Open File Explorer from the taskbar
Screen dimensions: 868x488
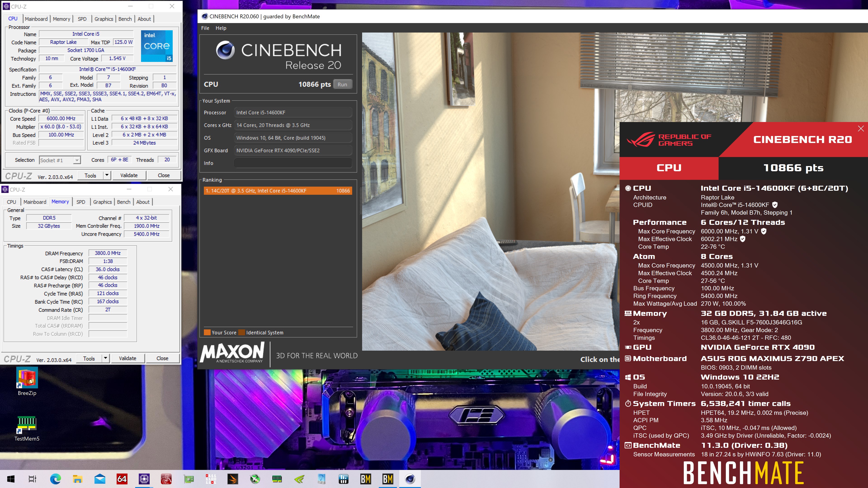click(78, 479)
